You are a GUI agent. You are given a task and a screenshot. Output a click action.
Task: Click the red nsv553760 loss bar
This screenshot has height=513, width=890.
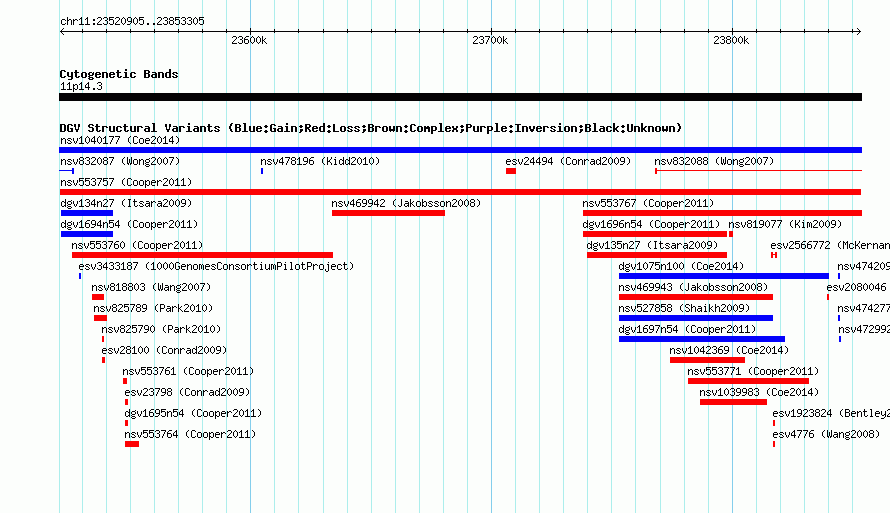click(x=202, y=255)
